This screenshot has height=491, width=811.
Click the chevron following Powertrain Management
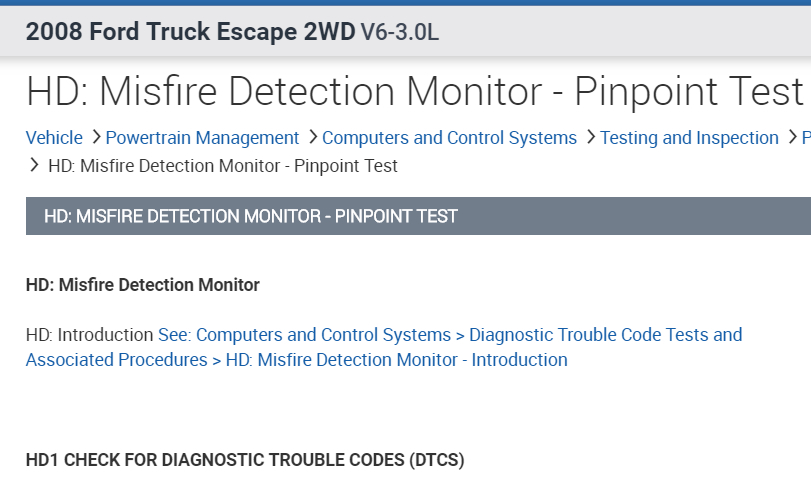(x=312, y=138)
